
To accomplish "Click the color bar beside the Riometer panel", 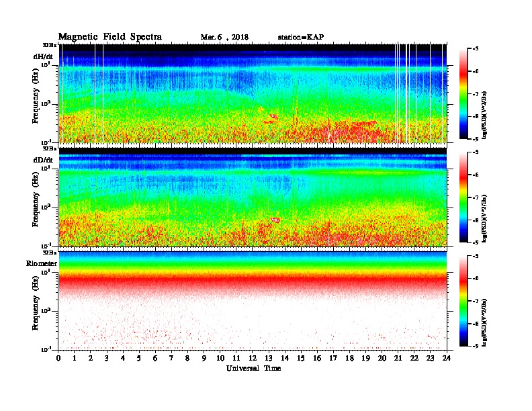I will 463,301.
